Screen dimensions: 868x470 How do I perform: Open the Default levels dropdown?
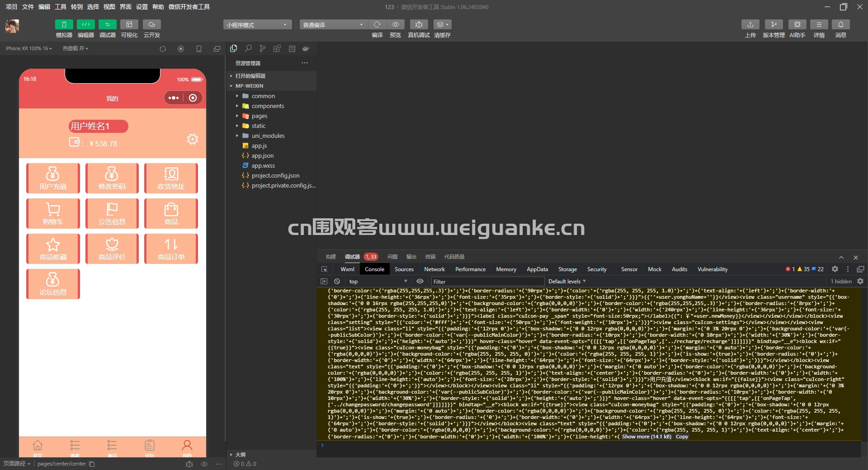pos(567,281)
